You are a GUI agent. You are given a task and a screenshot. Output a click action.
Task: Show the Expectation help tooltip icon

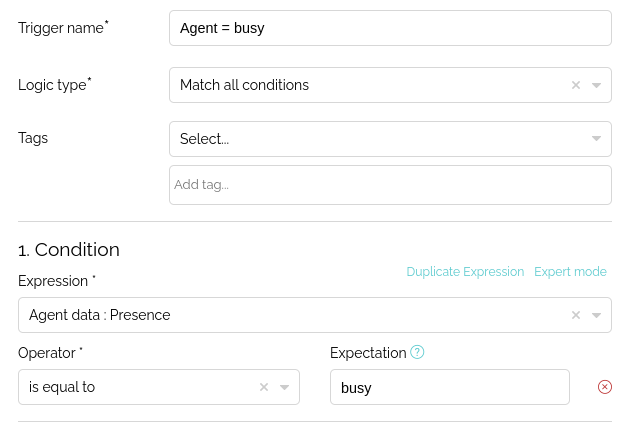click(x=417, y=352)
